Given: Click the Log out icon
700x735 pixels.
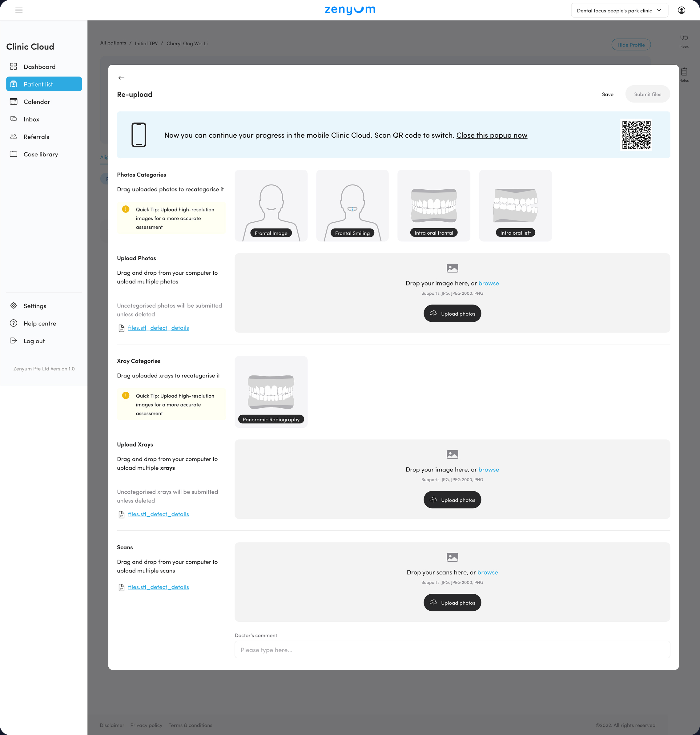Looking at the screenshot, I should click(x=14, y=341).
